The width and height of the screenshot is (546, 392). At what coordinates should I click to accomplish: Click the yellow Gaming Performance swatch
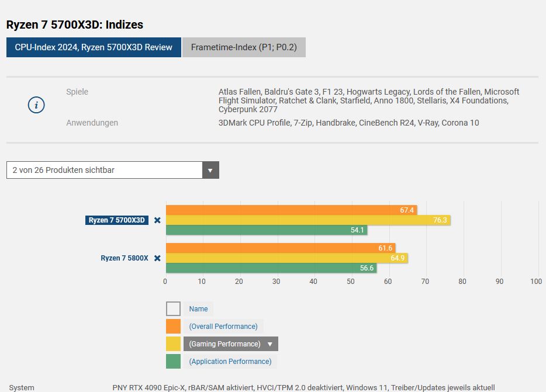pos(174,344)
